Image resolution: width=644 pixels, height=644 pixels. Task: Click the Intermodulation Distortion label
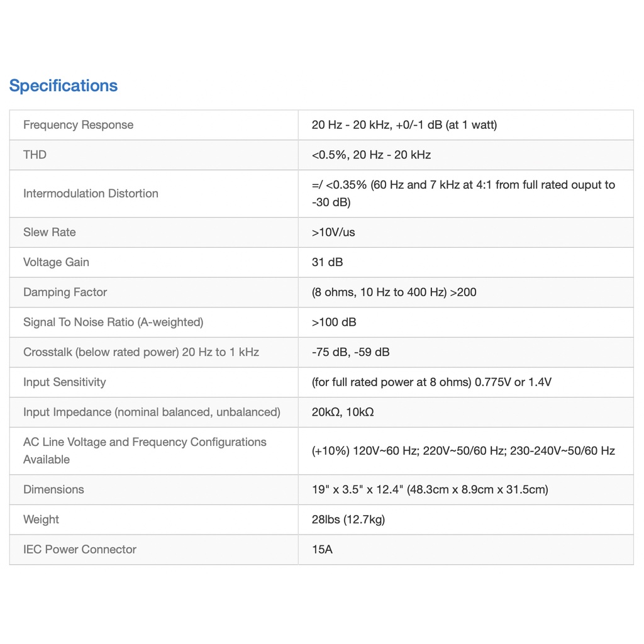tap(91, 194)
